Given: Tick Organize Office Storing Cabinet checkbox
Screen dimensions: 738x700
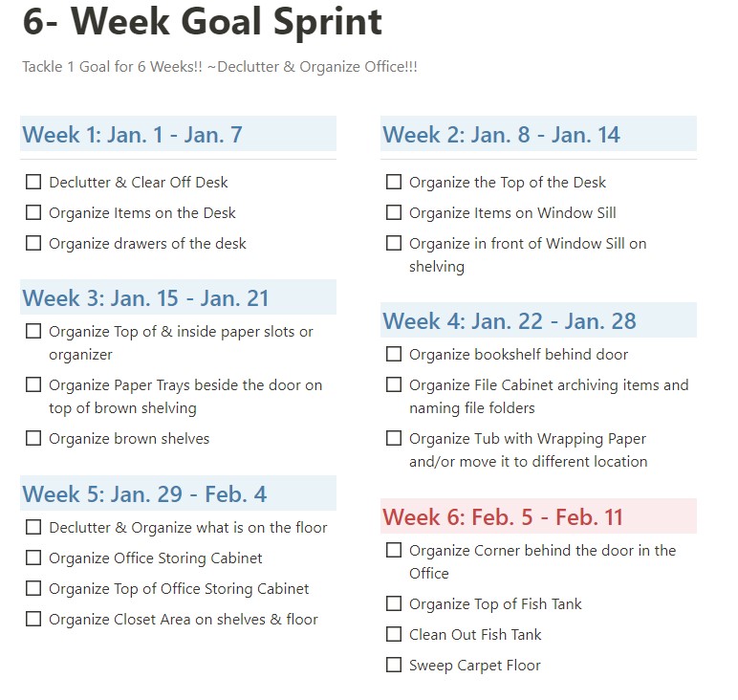Looking at the screenshot, I should tap(33, 558).
